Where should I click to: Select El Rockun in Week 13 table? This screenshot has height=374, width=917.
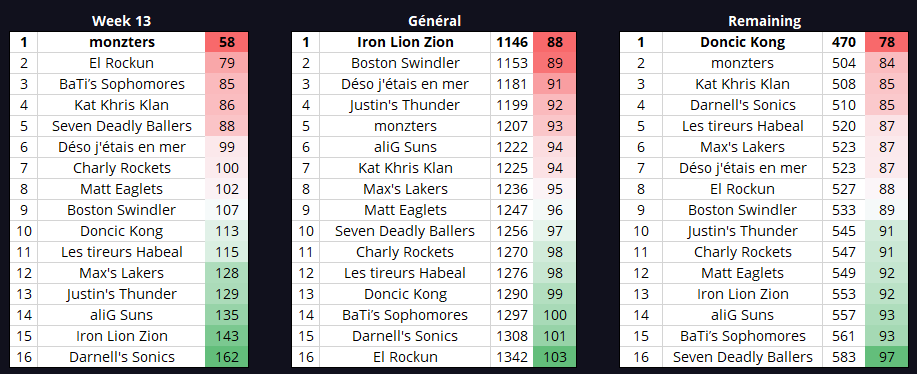[122, 63]
